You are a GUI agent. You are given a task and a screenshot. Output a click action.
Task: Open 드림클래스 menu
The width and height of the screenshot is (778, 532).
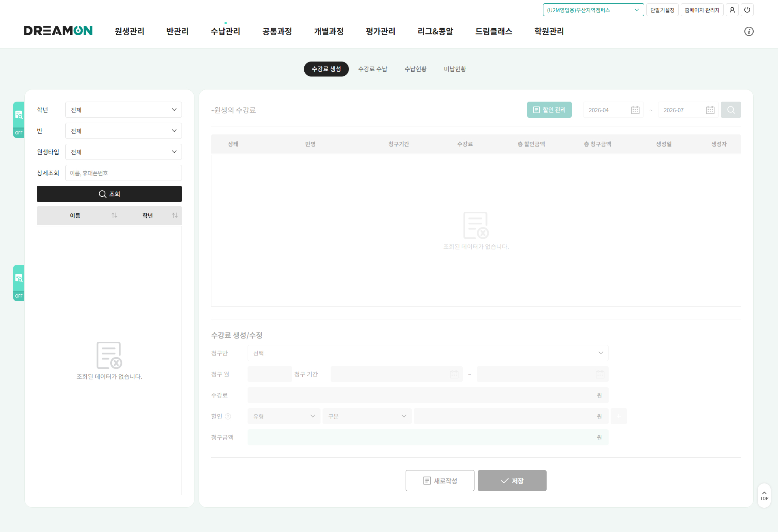[x=494, y=31]
